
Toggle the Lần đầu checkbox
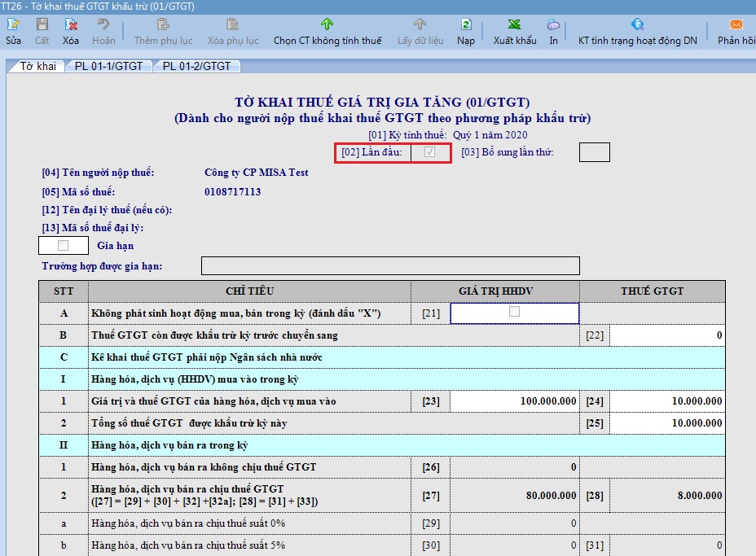(429, 152)
